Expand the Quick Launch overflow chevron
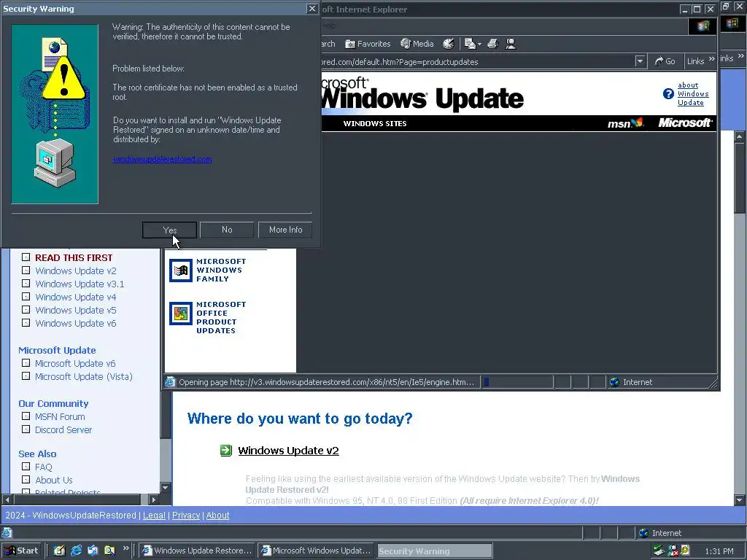Screen dimensions: 747x560 pos(125,548)
